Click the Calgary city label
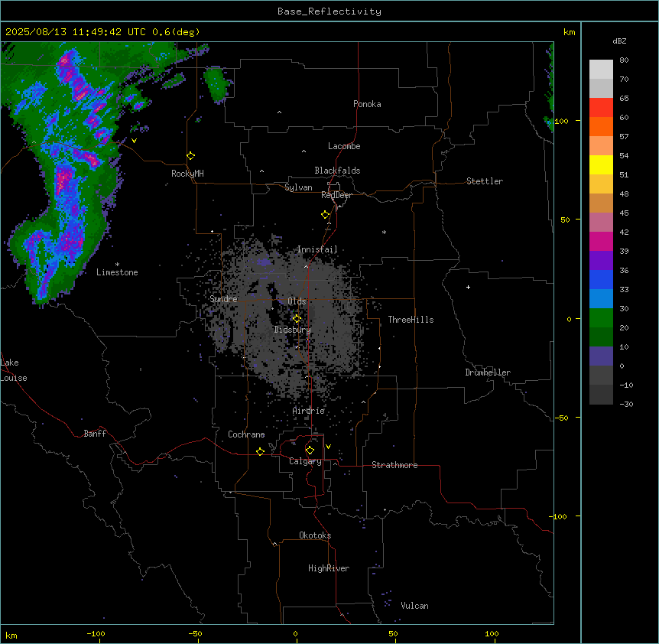Viewport: 659px width, 644px height. 306,461
